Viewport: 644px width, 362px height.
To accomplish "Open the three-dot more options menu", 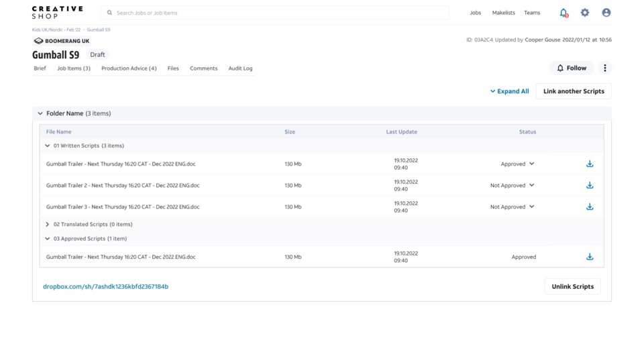I will pyautogui.click(x=604, y=68).
